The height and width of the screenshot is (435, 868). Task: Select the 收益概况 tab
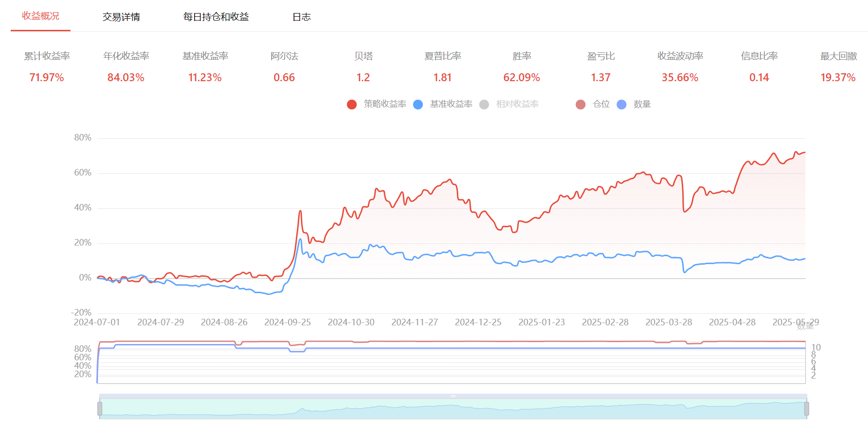41,16
